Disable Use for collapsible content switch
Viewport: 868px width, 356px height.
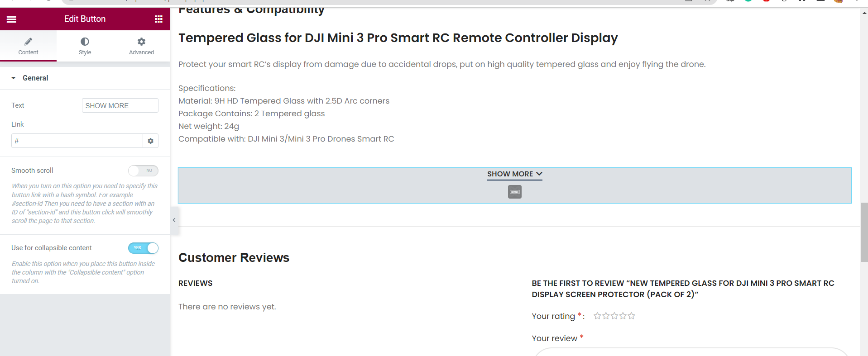click(143, 248)
